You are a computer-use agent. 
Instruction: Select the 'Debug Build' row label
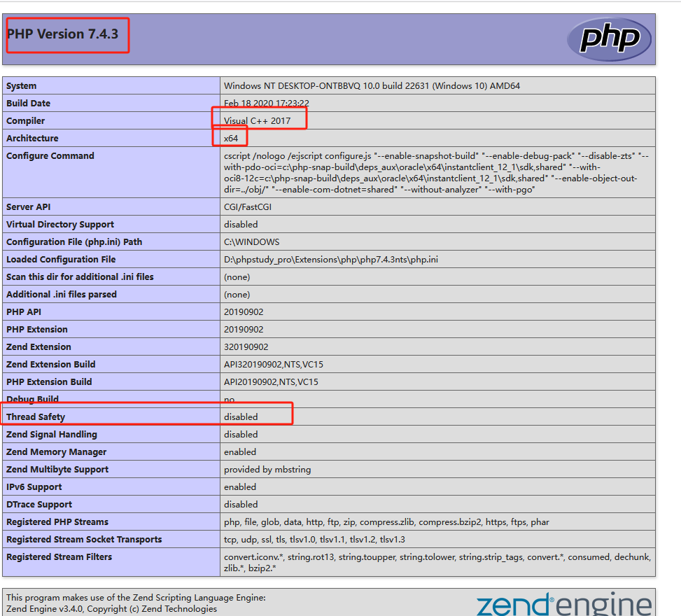coord(32,399)
